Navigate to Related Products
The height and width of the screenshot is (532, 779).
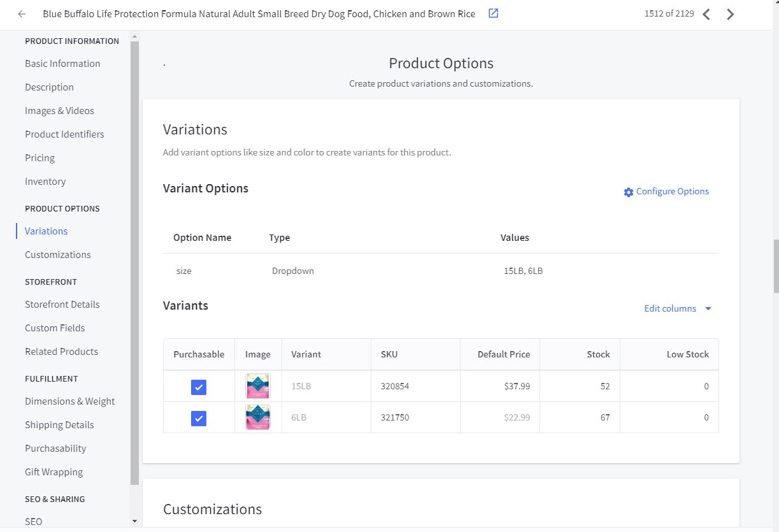[61, 352]
